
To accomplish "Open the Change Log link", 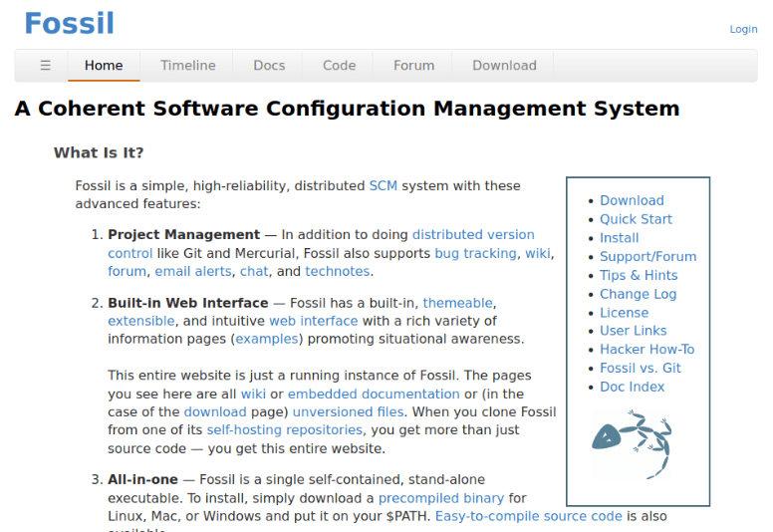I will (638, 294).
